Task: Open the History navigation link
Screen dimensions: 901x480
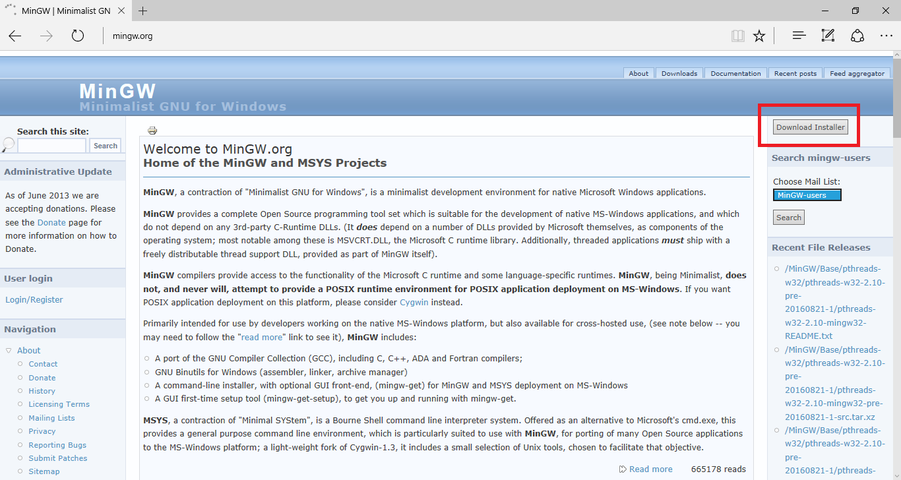Action: [x=42, y=391]
